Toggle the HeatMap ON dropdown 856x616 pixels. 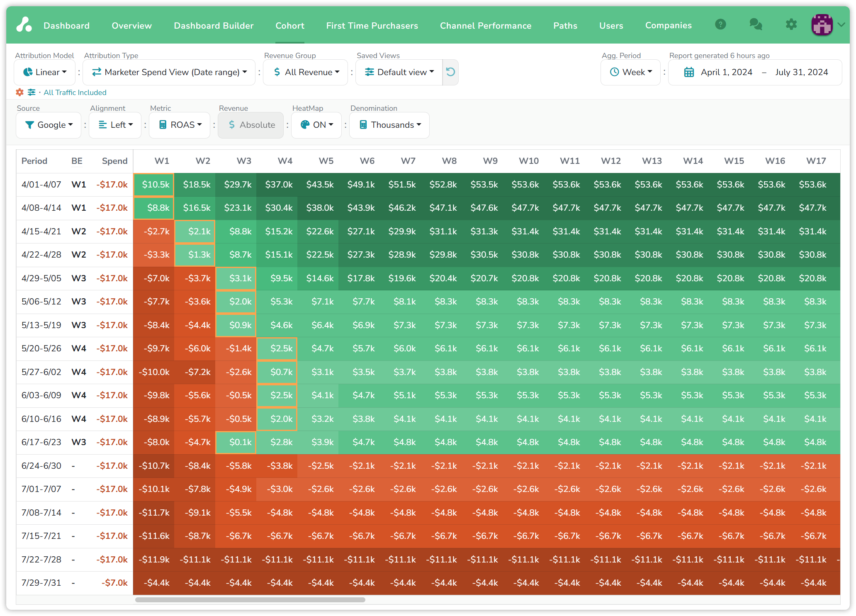pyautogui.click(x=316, y=125)
